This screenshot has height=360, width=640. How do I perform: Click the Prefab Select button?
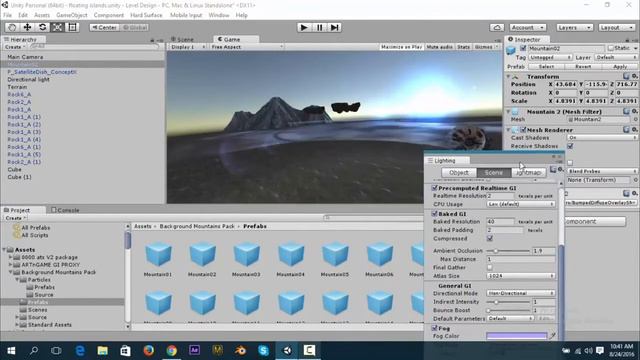546,67
